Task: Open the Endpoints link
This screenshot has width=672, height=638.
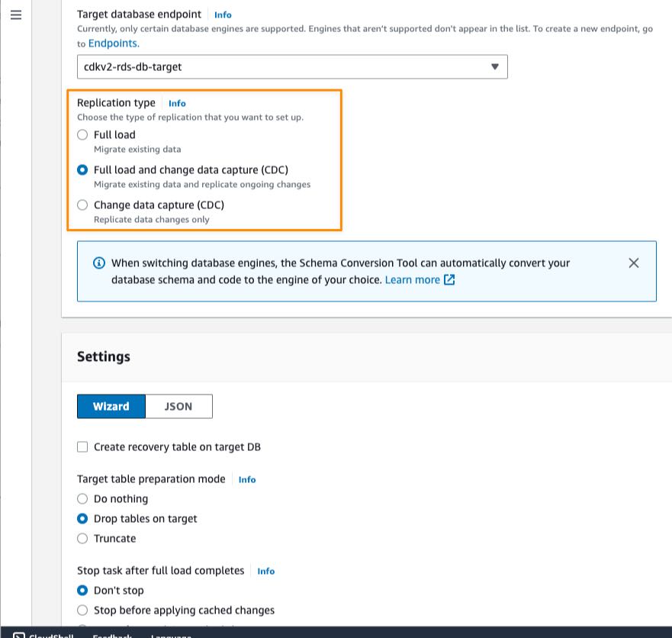Action: 114,43
